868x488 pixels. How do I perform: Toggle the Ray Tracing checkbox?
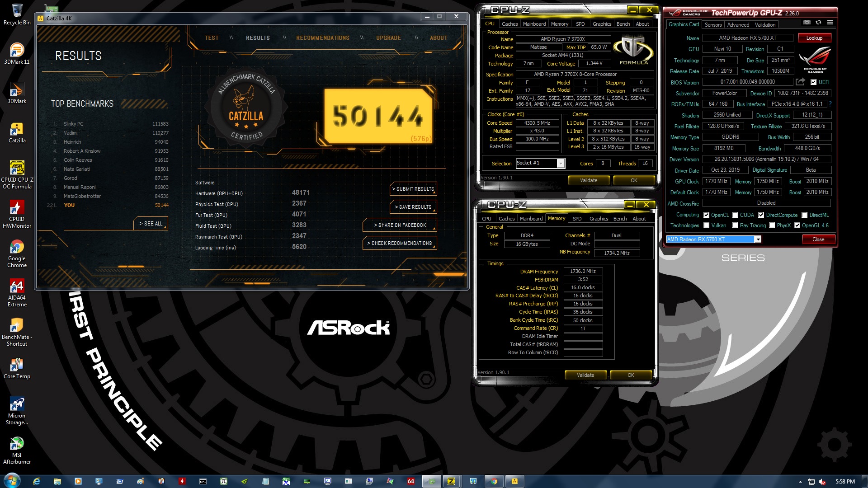735,225
